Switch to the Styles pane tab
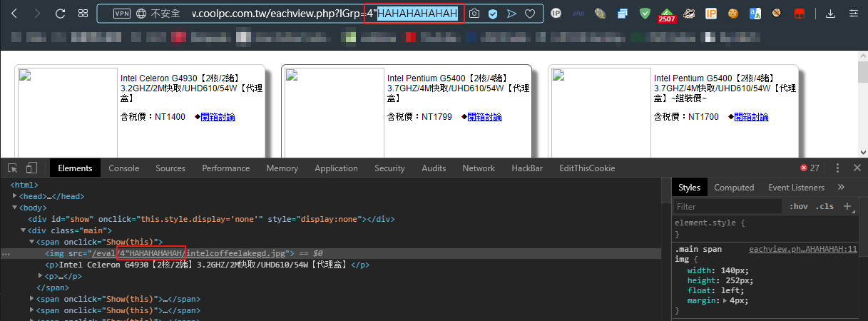This screenshot has width=868, height=321. pos(689,188)
